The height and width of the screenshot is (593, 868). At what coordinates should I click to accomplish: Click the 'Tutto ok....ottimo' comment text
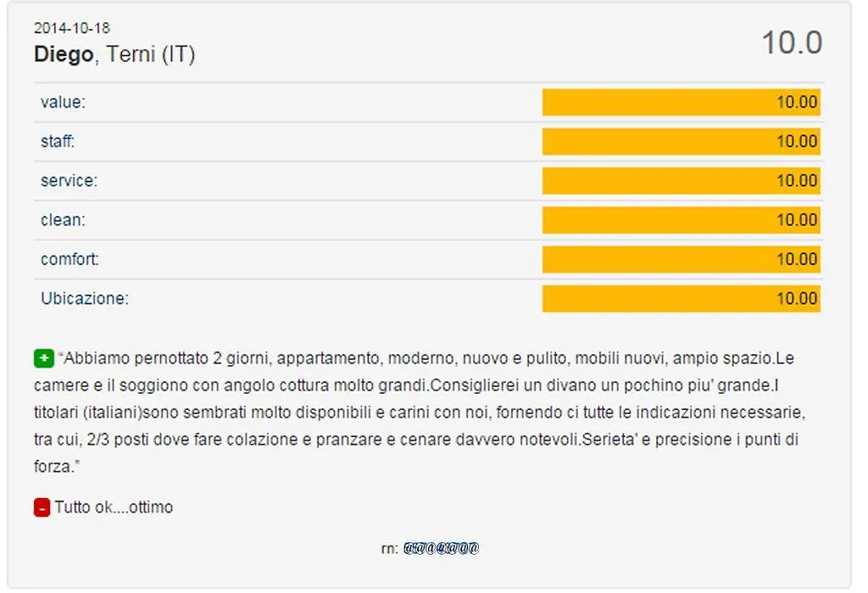coord(114,507)
